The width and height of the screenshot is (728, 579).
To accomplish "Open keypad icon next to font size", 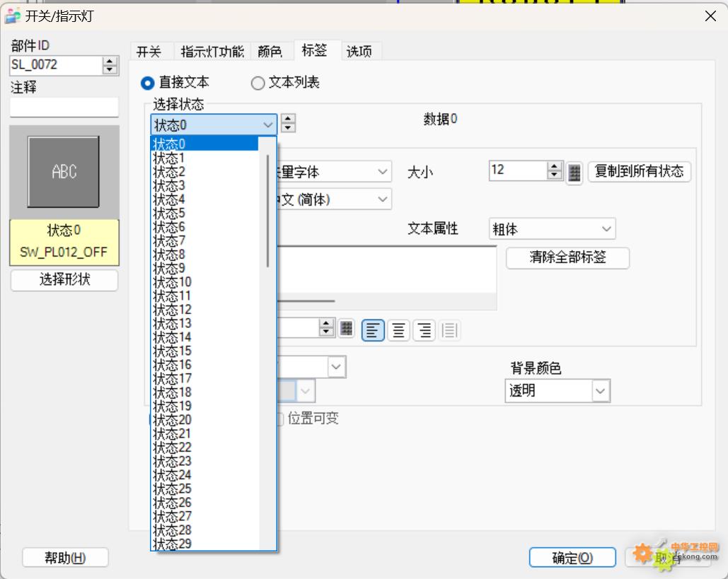I will coord(574,172).
